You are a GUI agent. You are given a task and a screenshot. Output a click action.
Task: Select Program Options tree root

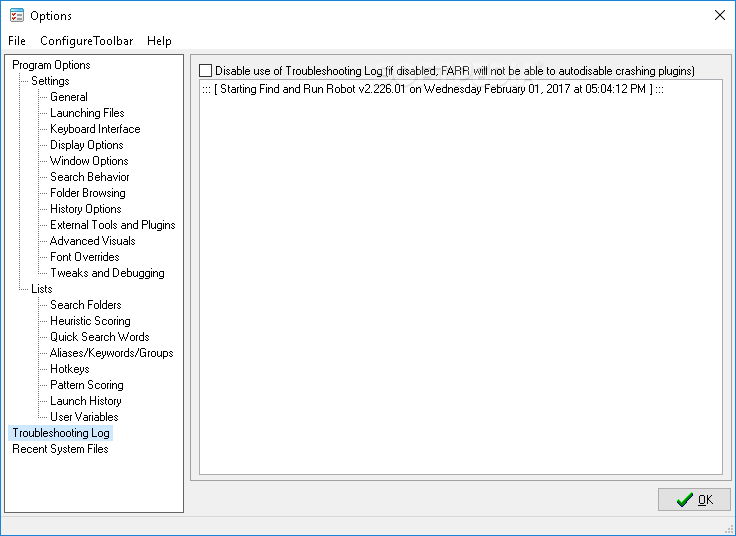click(x=51, y=65)
